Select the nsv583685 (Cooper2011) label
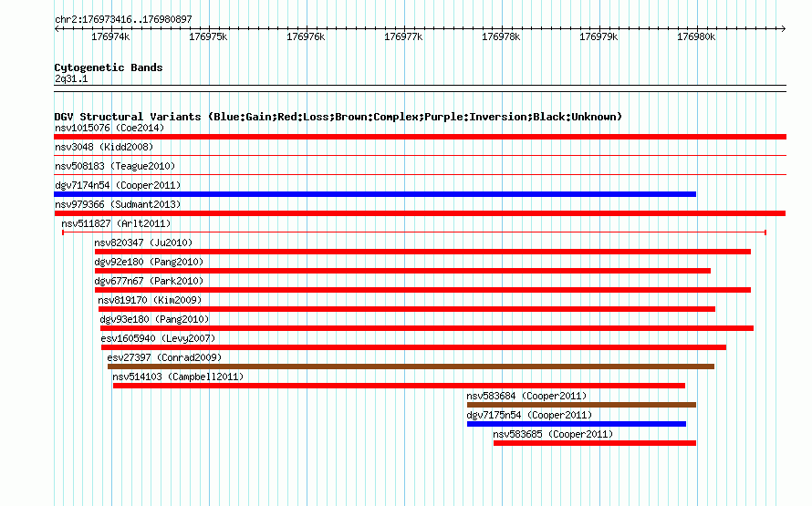812x506 pixels. tap(553, 434)
